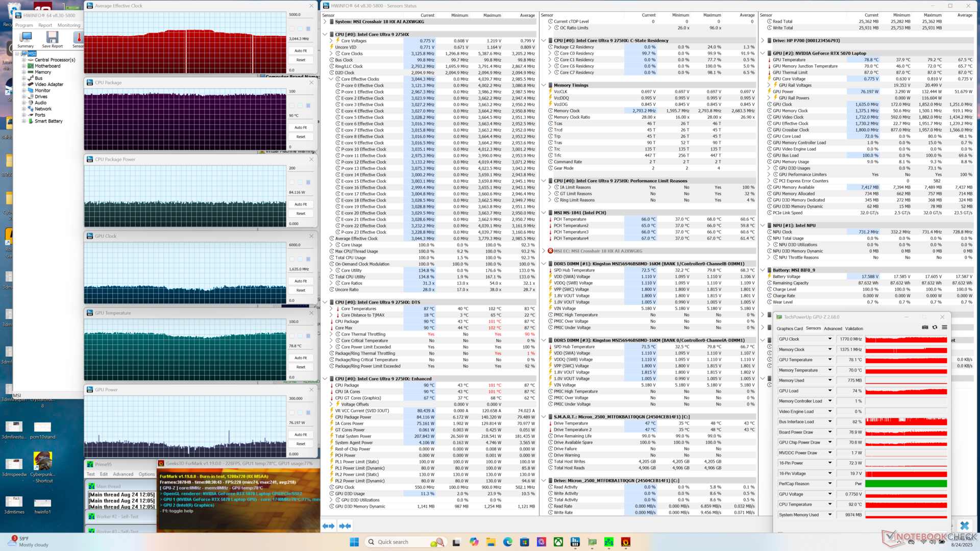Open FurMark from the taskbar
This screenshot has height=551, width=980.
pos(626,542)
